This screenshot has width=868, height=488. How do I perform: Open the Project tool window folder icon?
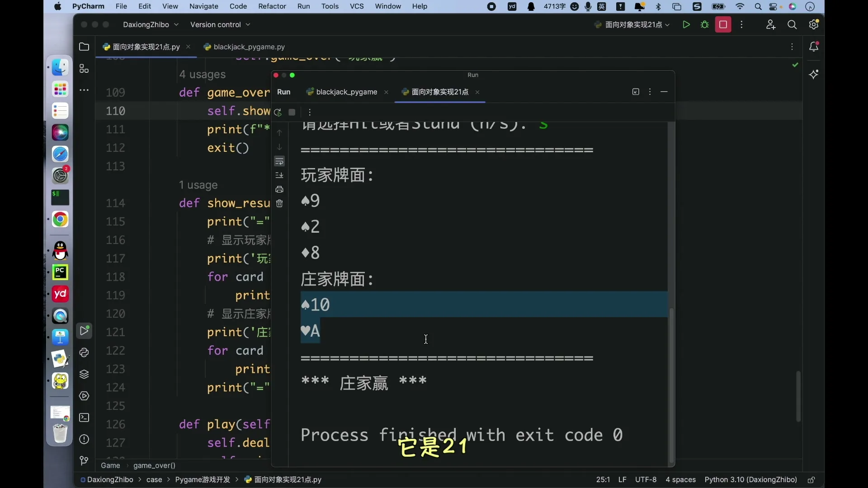pyautogui.click(x=84, y=47)
